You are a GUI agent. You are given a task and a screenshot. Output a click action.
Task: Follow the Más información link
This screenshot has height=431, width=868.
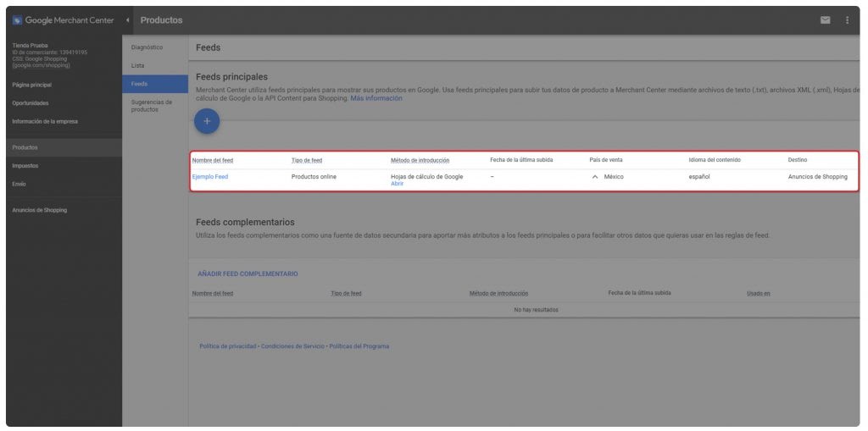pyautogui.click(x=376, y=98)
